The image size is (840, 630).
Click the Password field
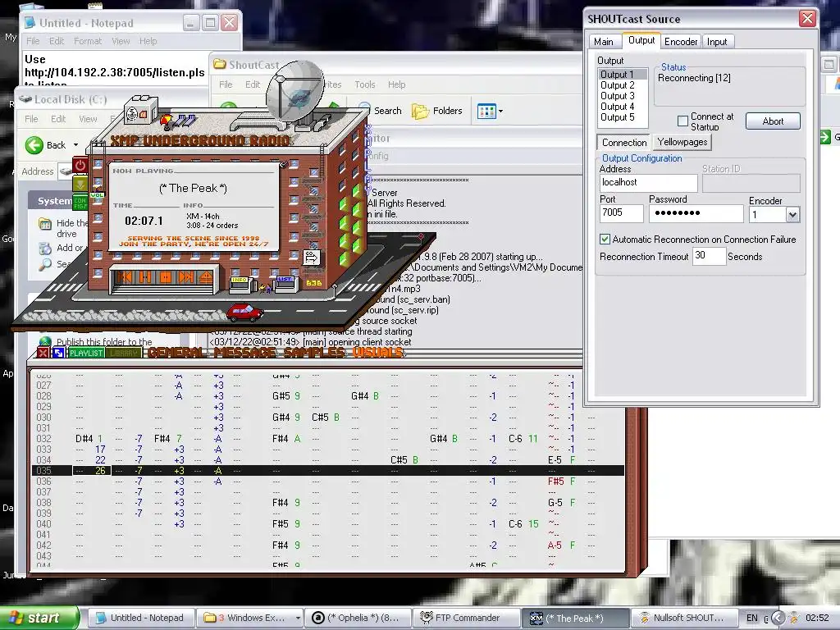click(696, 212)
